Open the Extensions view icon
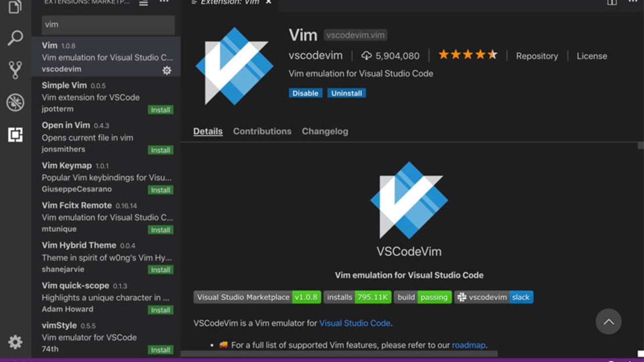This screenshot has width=644, height=362. [x=15, y=134]
